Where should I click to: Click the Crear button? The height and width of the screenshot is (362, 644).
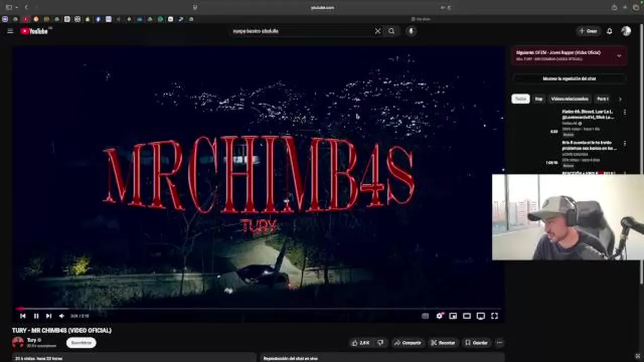(x=588, y=31)
